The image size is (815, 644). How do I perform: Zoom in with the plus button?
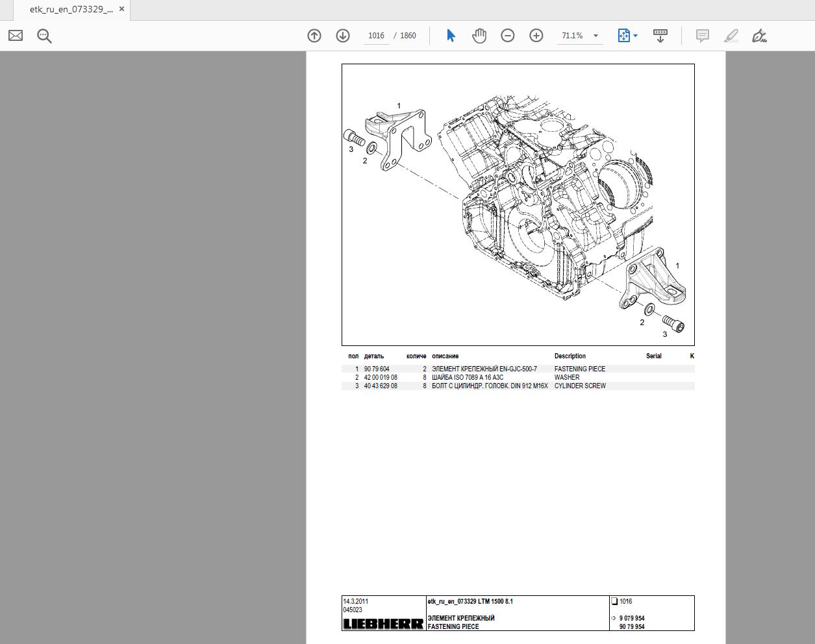tap(536, 36)
